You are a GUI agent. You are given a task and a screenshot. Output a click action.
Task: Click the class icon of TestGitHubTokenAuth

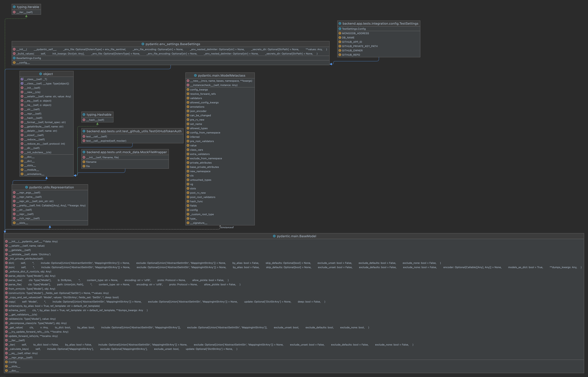click(84, 131)
